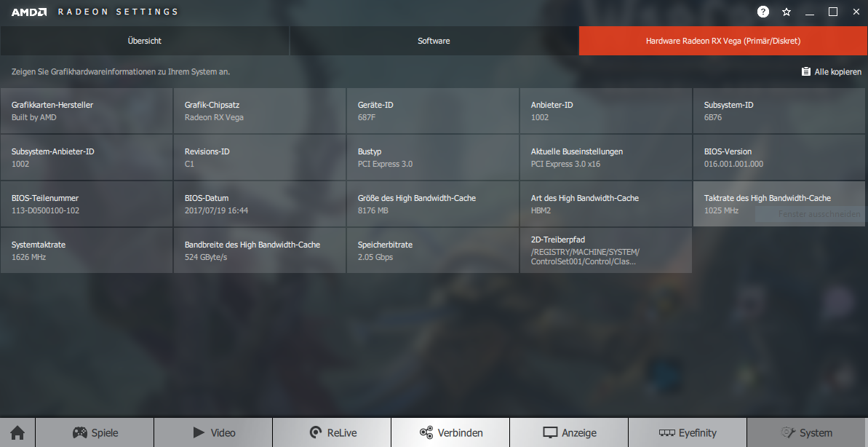Switch to the Software tab
This screenshot has height=447, width=868.
(434, 41)
